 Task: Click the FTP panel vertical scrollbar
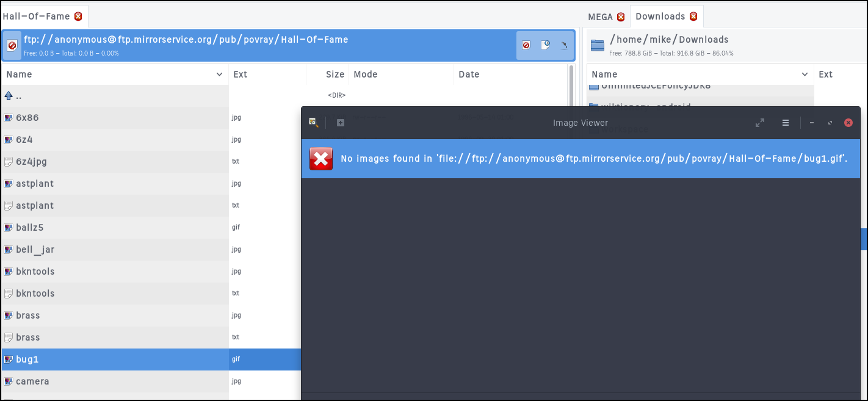point(571,85)
